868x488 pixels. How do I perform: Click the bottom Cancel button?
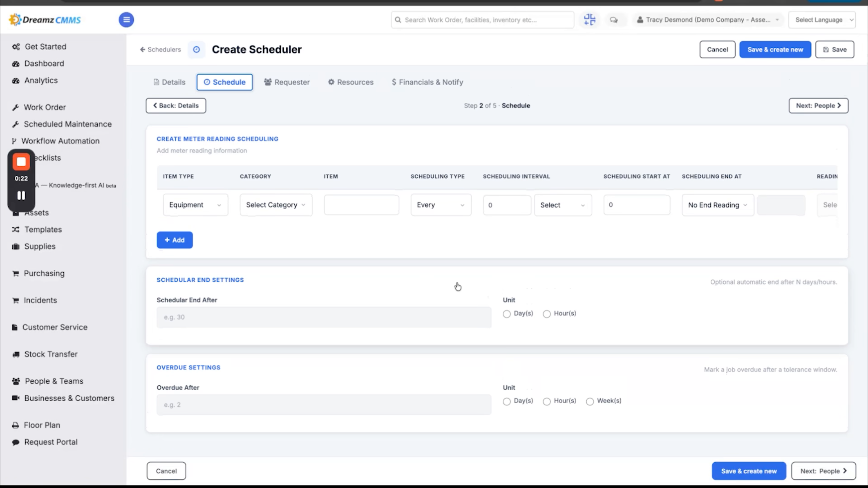[x=166, y=471]
